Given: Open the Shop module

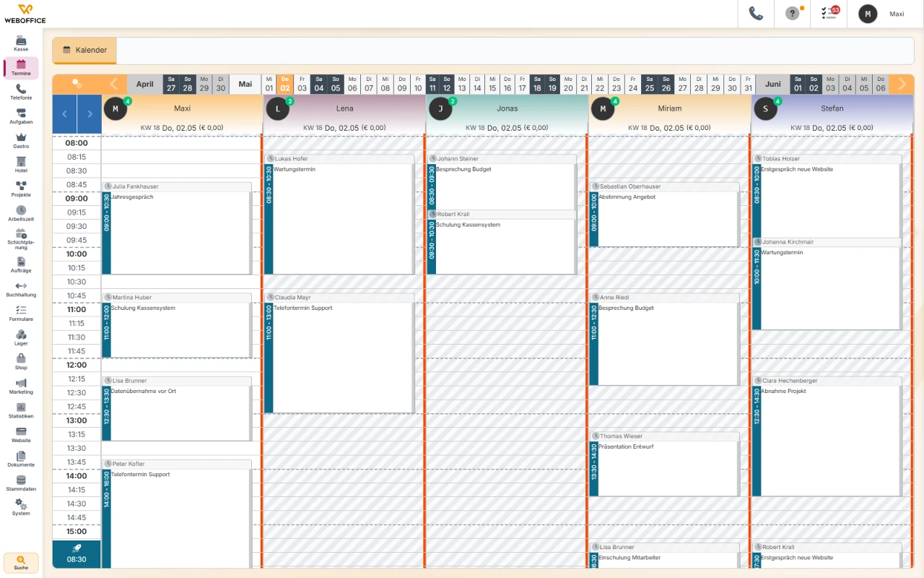Looking at the screenshot, I should point(21,362).
